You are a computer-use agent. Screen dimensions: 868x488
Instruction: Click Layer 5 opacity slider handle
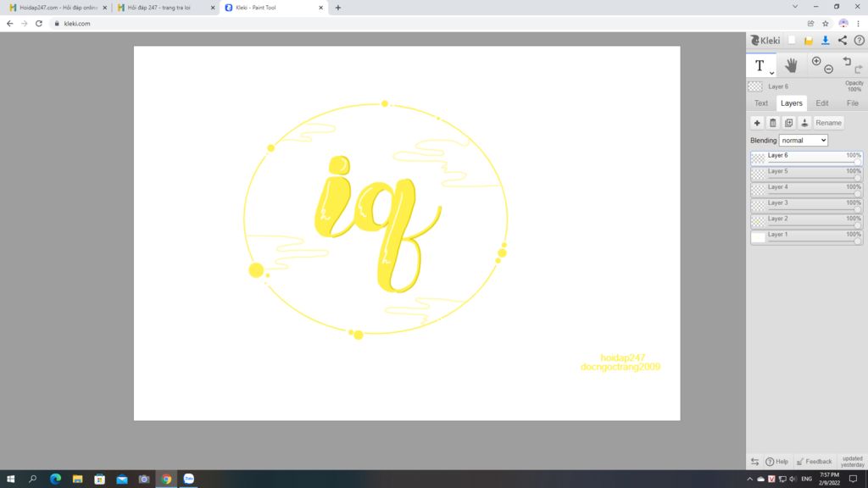pyautogui.click(x=858, y=178)
